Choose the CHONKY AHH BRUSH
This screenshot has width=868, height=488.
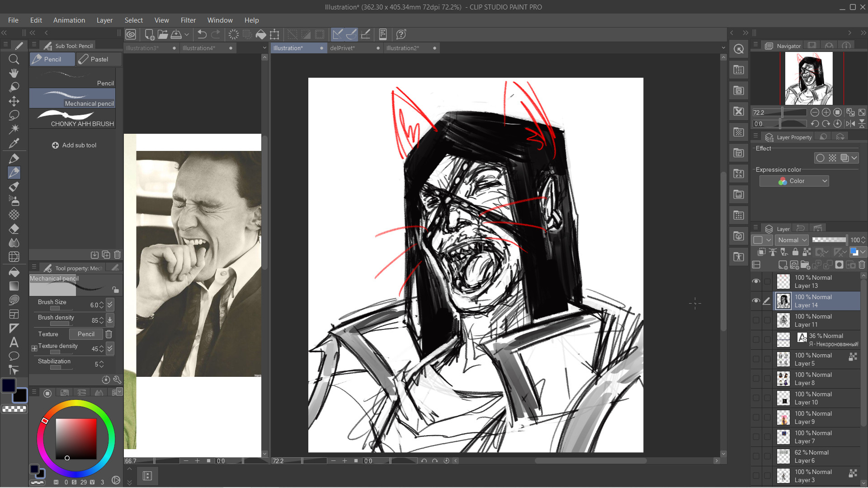(x=73, y=118)
